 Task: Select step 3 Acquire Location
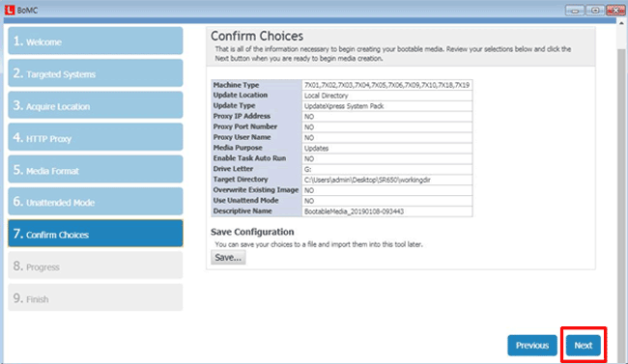[96, 105]
